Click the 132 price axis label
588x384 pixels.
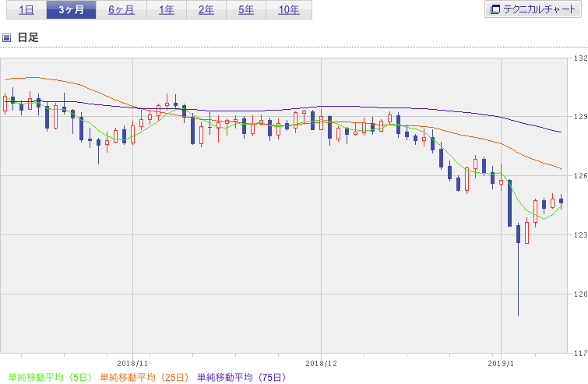click(x=580, y=58)
